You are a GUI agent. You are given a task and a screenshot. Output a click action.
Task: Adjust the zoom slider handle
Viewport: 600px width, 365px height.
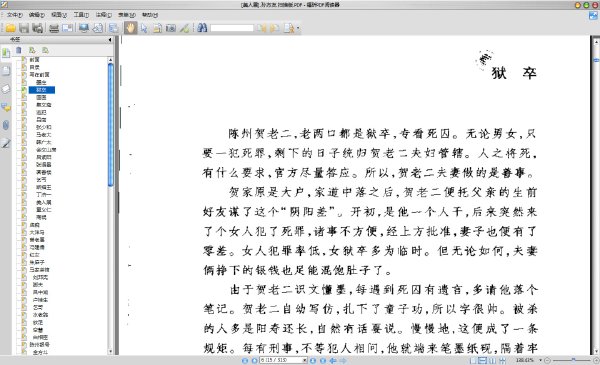pyautogui.click(x=573, y=360)
